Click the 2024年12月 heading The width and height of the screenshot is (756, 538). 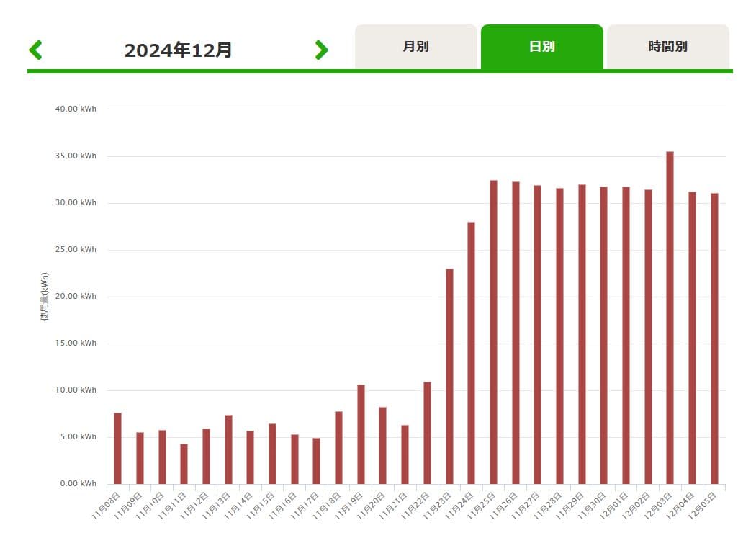point(178,50)
